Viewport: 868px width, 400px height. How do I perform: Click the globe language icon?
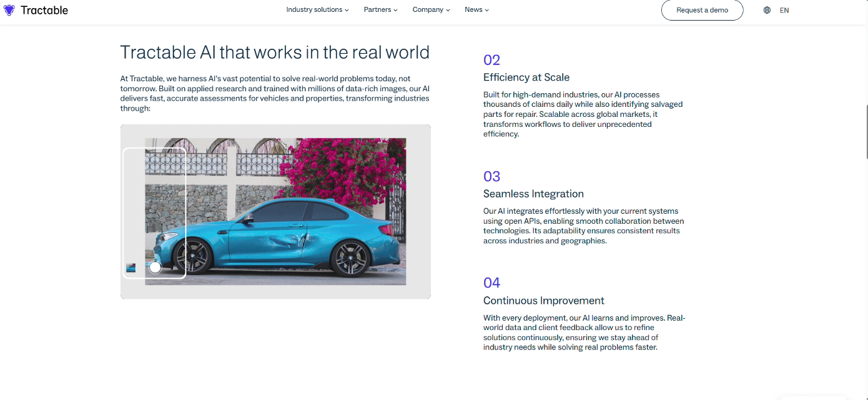767,10
